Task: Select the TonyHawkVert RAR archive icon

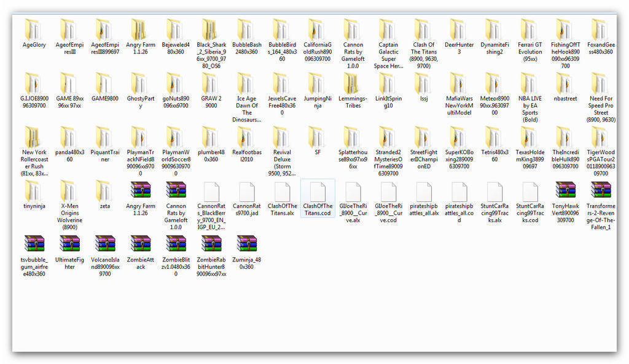Action: point(565,190)
